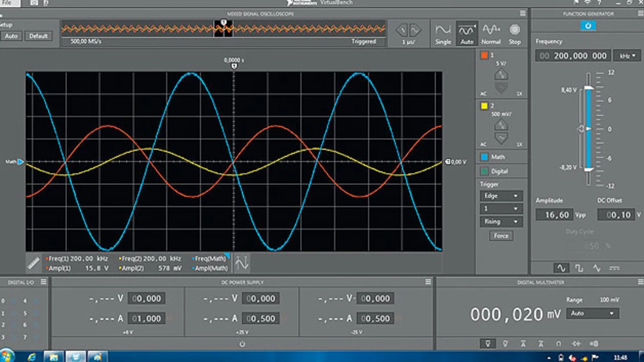Image resolution: width=644 pixels, height=362 pixels.
Task: Toggle channel 1 probe attenuation 1X
Action: pos(519,95)
